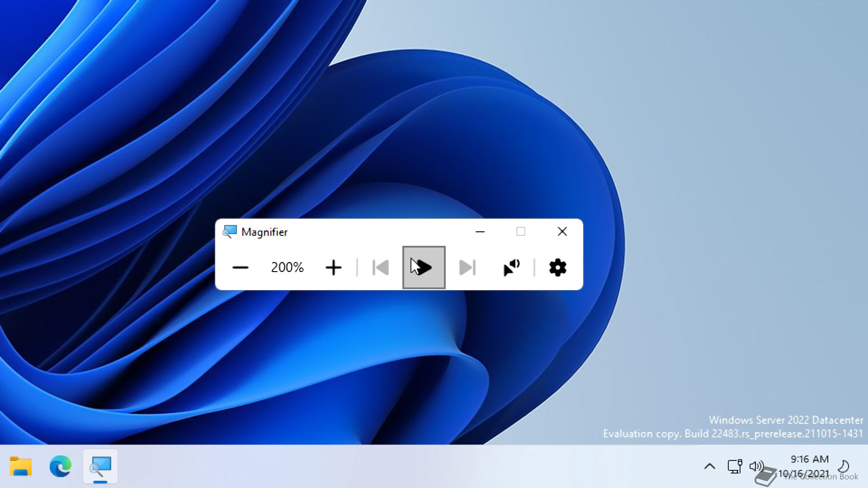Zoom out with the minus button in Magnifier

(x=241, y=267)
